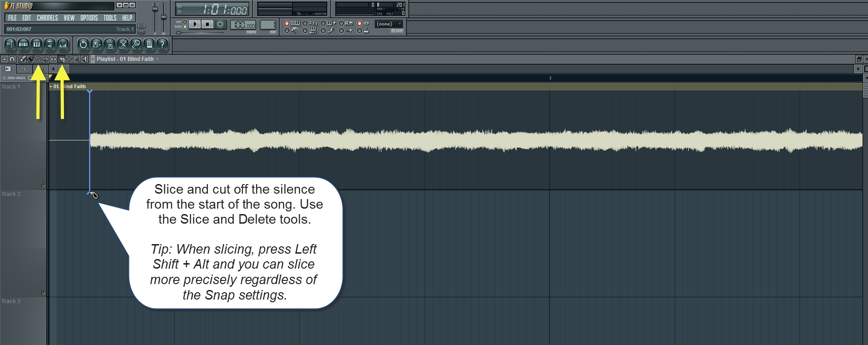868x345 pixels.
Task: Open the Mixer window icon
Action: [63, 45]
